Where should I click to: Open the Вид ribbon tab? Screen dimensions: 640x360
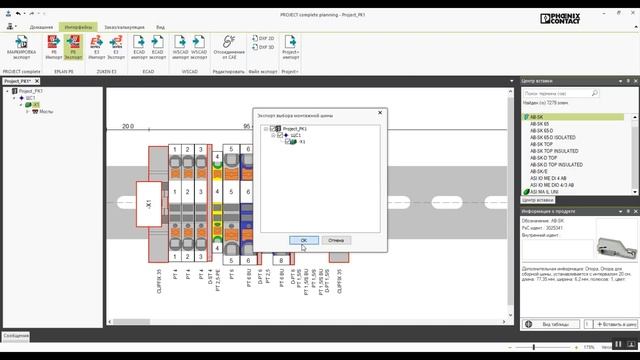160,27
